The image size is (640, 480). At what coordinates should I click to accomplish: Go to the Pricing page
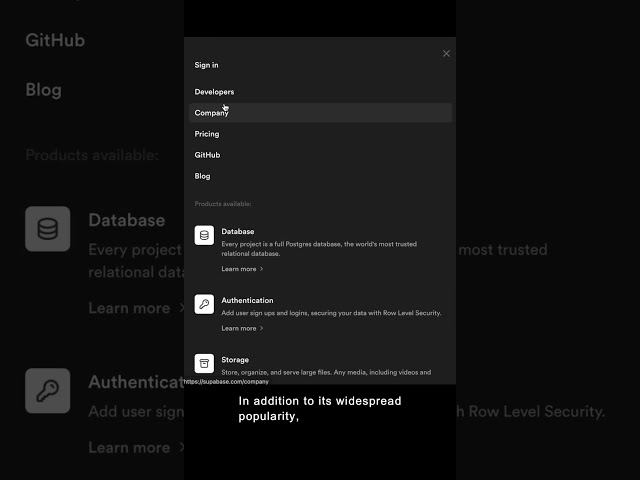coord(207,134)
